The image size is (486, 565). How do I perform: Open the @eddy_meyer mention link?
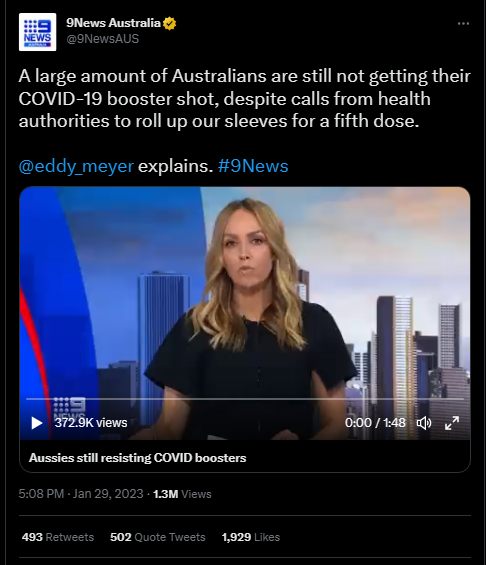[x=76, y=166]
